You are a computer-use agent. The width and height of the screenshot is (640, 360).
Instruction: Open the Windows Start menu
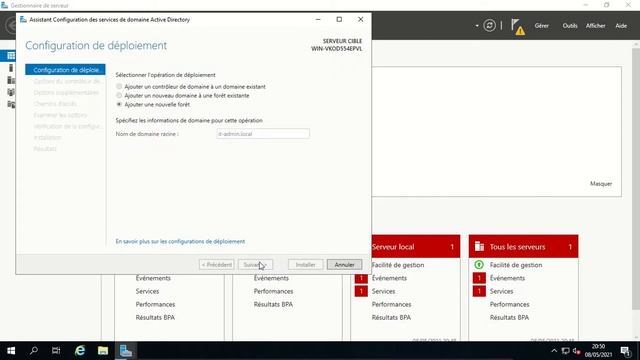click(x=11, y=351)
